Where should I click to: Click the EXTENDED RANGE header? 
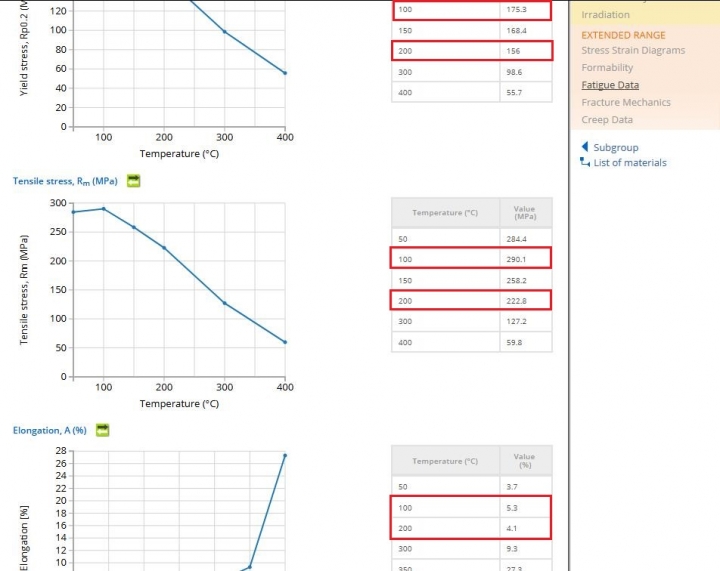point(623,35)
